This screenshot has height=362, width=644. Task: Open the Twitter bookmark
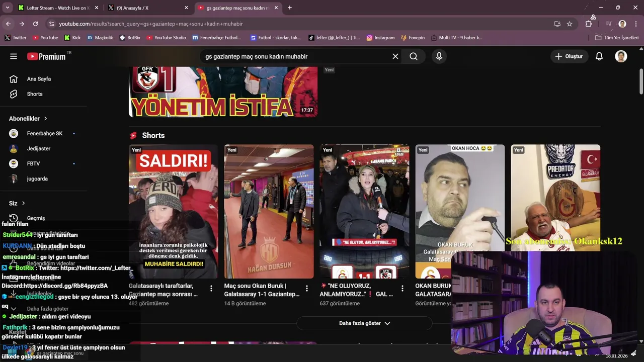click(x=16, y=38)
